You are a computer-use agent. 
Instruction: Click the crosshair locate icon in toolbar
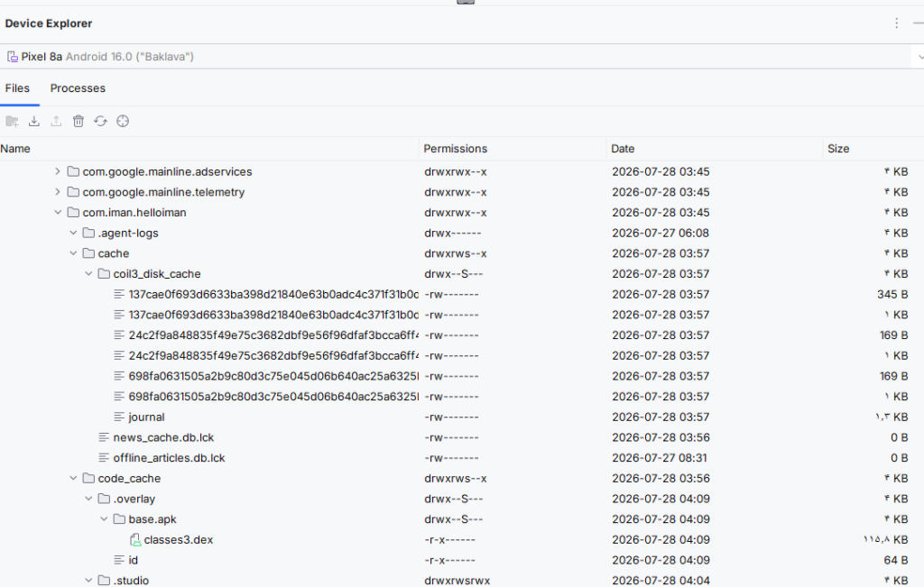tap(123, 122)
